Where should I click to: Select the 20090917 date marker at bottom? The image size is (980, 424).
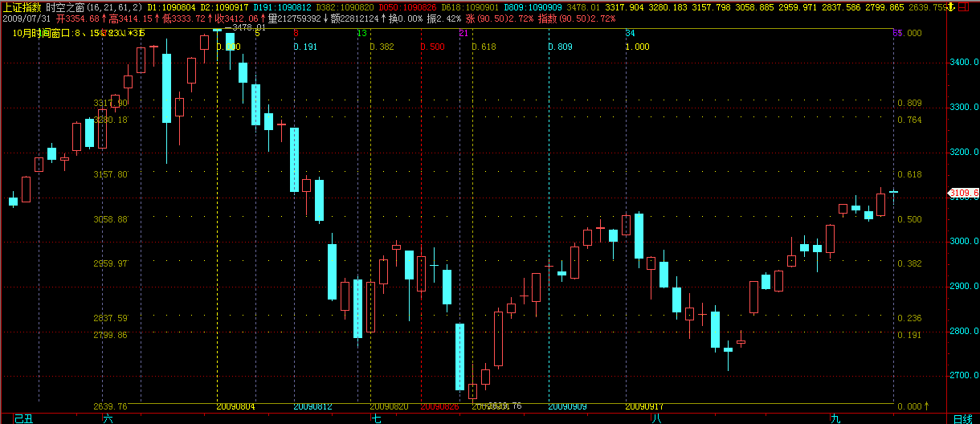pos(645,407)
